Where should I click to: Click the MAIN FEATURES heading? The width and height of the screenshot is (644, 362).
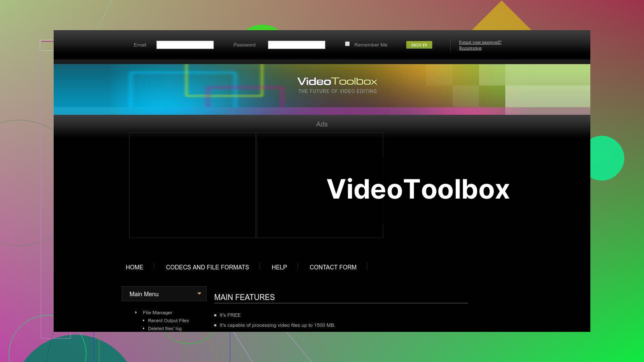pyautogui.click(x=244, y=297)
